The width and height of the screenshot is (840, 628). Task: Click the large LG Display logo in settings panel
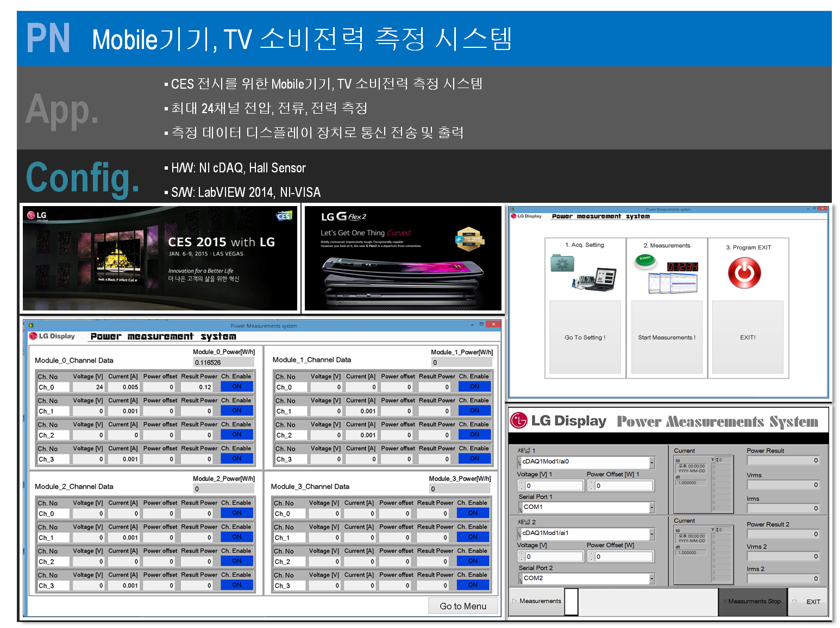tap(559, 420)
